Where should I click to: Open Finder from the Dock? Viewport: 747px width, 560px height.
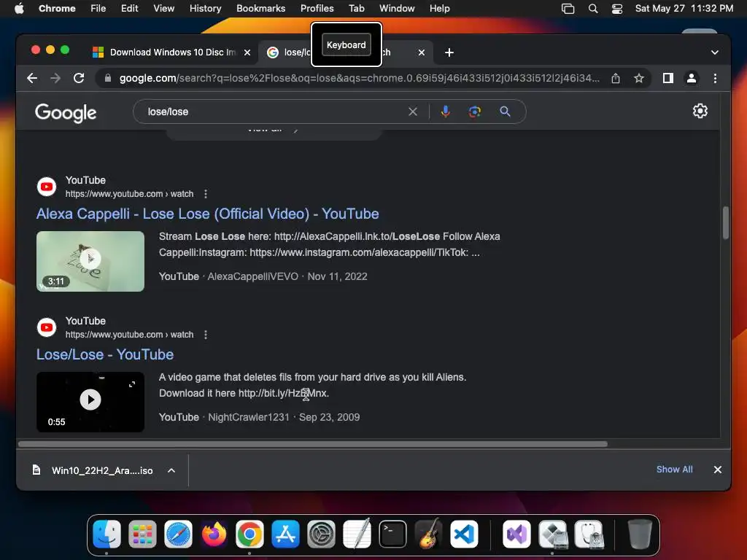pyautogui.click(x=107, y=534)
